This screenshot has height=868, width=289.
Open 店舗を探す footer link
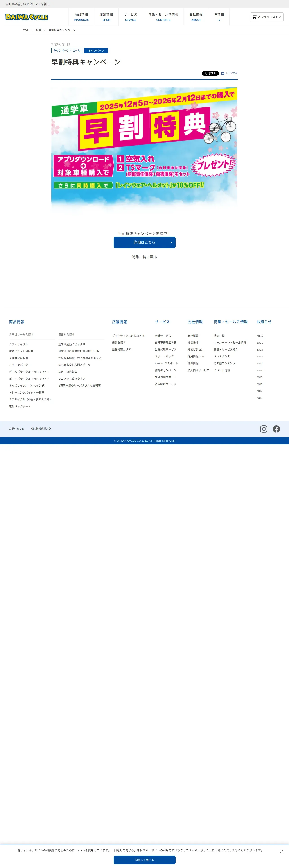click(119, 343)
